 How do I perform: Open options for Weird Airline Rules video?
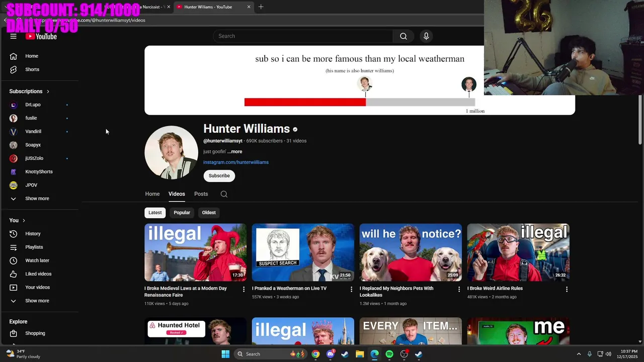tap(567, 289)
